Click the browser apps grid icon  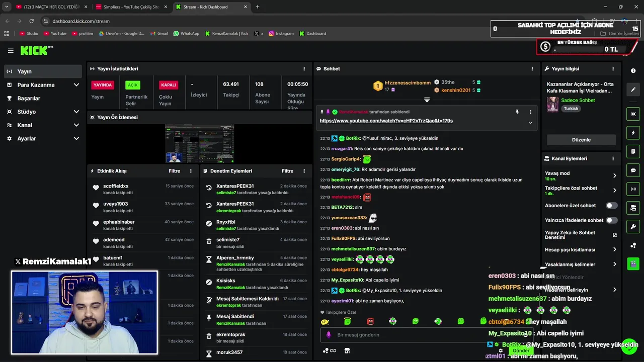point(7,33)
